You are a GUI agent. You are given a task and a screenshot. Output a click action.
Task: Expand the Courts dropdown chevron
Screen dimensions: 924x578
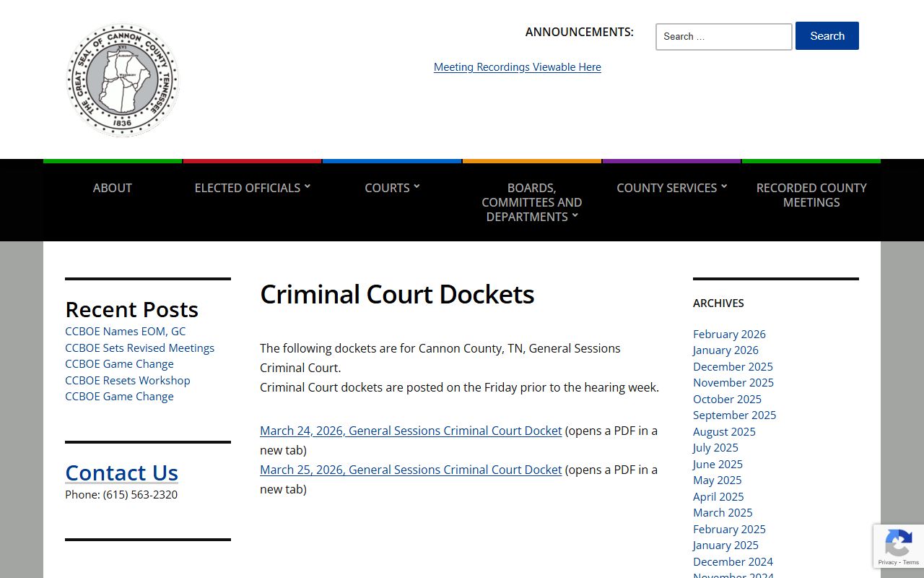(x=417, y=186)
